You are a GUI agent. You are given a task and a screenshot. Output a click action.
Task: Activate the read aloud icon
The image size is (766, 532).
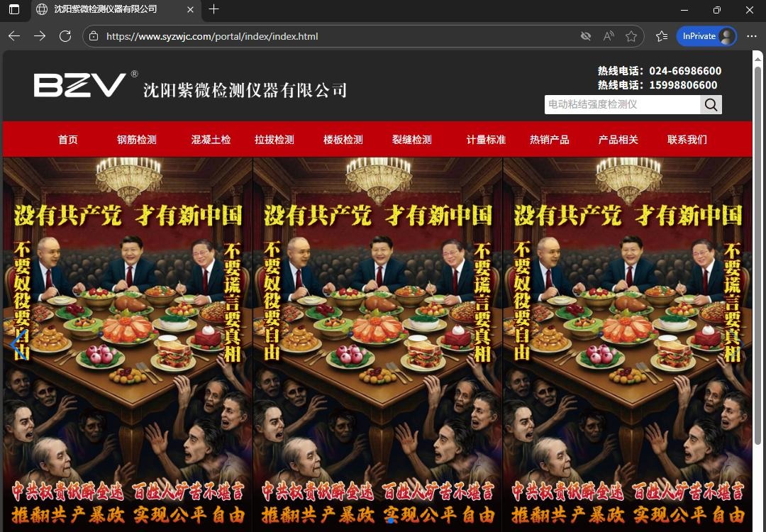(609, 36)
